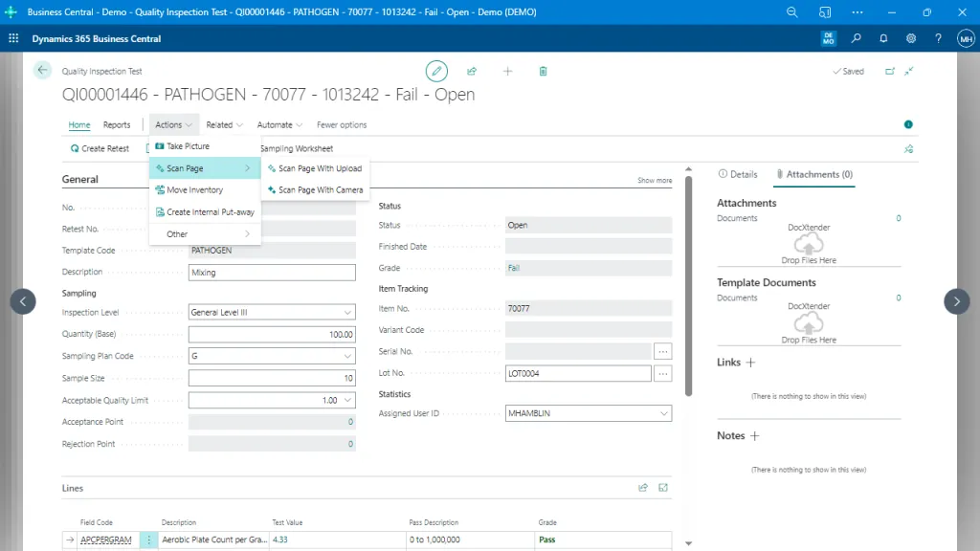The width and height of the screenshot is (980, 551).
Task: Open help with the question mark icon
Action: tap(938, 38)
